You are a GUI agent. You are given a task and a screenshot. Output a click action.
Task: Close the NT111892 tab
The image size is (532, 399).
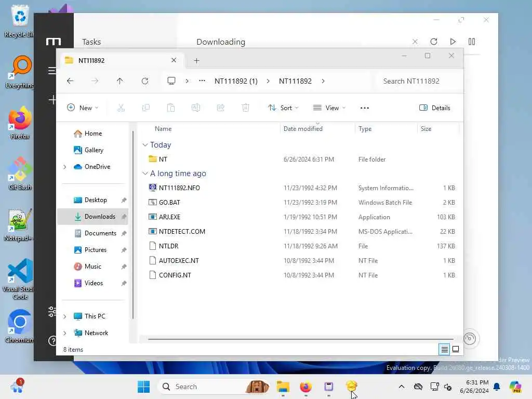point(174,60)
